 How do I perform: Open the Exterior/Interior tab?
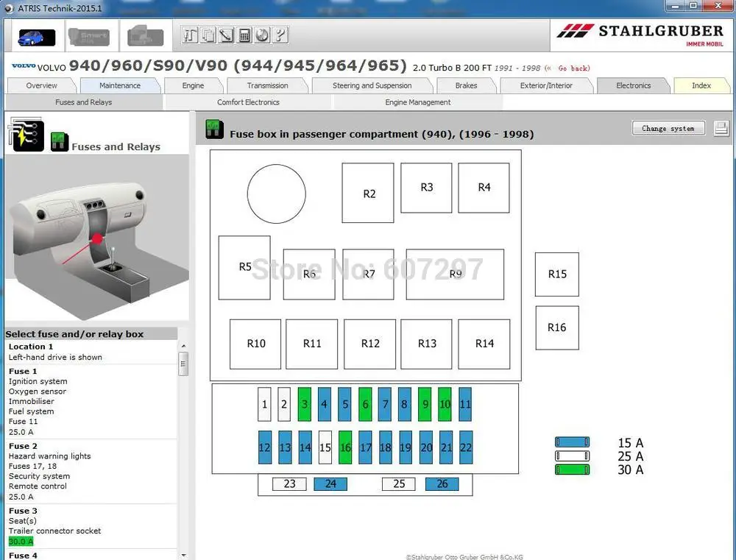(546, 85)
